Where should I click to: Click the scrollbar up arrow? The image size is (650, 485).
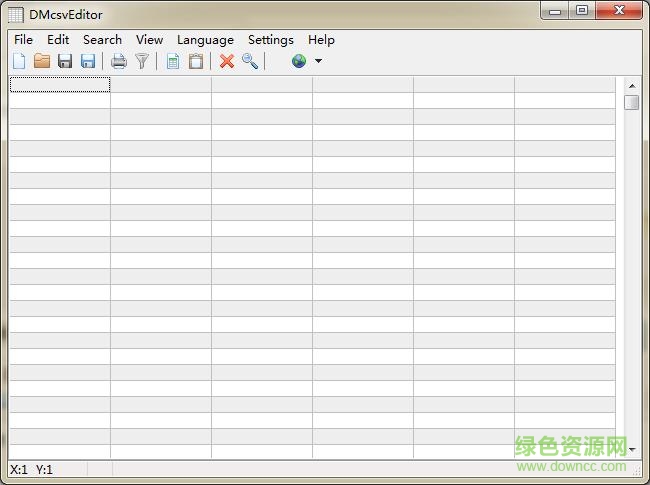coord(632,86)
